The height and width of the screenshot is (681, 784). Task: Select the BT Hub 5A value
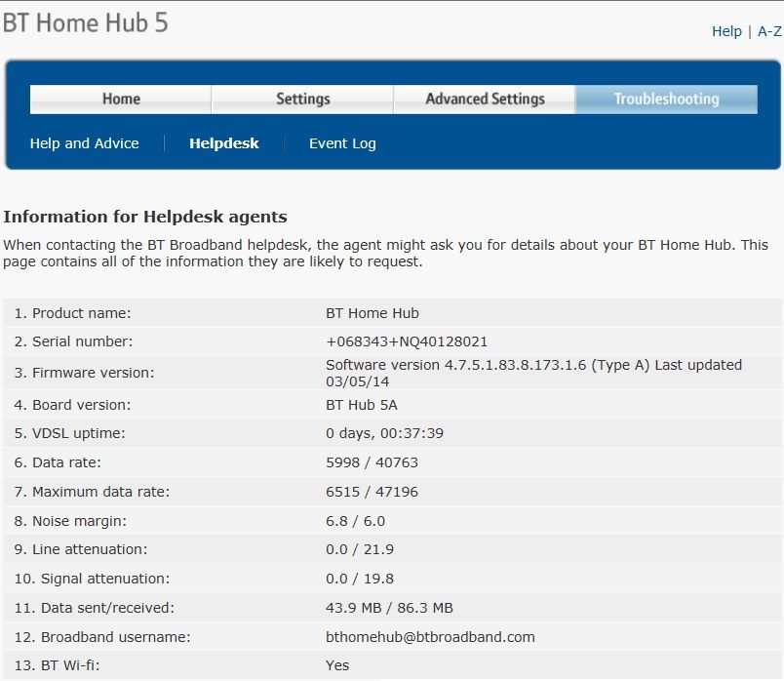[x=362, y=405]
